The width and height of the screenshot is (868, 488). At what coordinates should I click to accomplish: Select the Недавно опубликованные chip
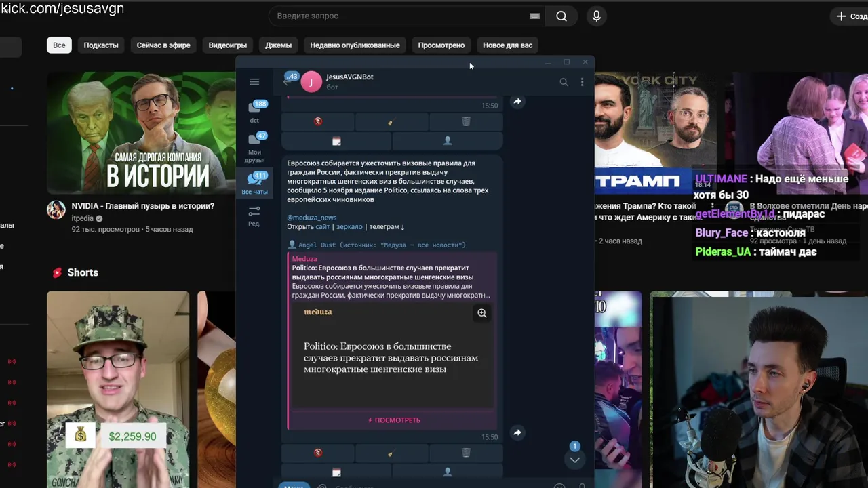[355, 45]
